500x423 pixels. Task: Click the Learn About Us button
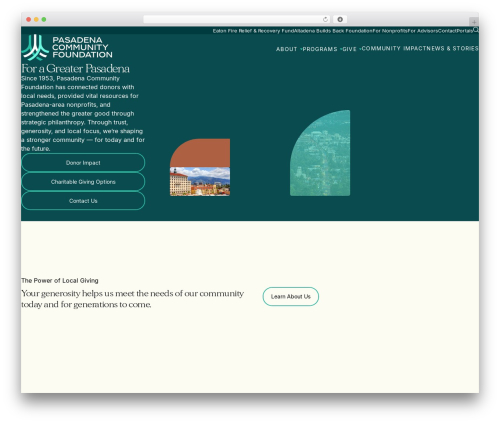(x=291, y=296)
